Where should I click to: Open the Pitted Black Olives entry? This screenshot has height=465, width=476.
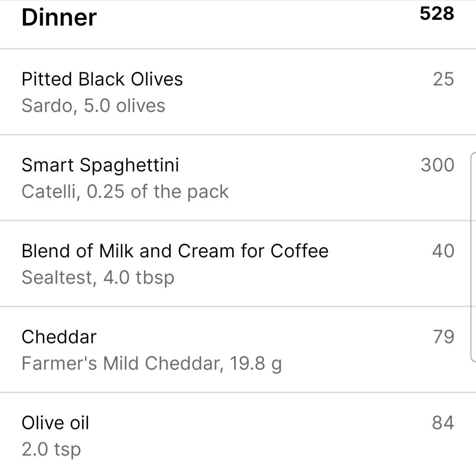pos(102,79)
